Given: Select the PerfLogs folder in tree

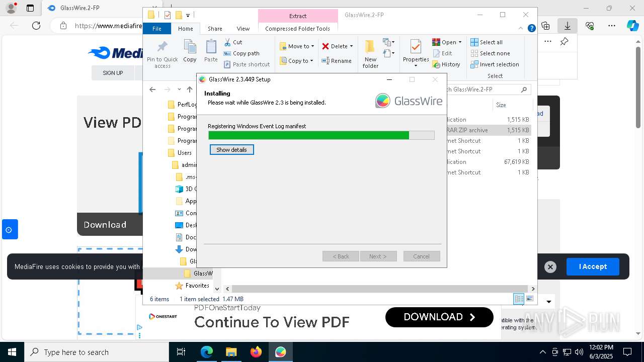Looking at the screenshot, I should (x=182, y=105).
